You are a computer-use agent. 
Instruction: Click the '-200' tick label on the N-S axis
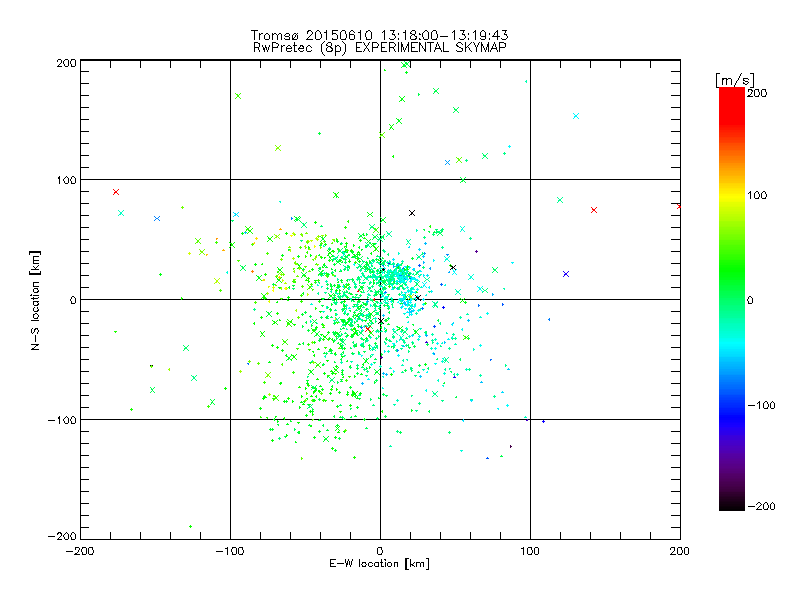(x=62, y=536)
